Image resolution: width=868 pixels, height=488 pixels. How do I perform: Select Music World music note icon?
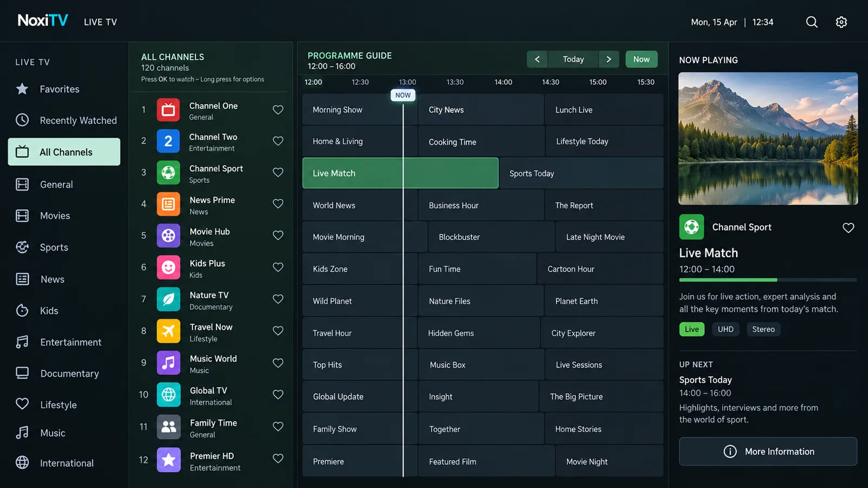169,363
